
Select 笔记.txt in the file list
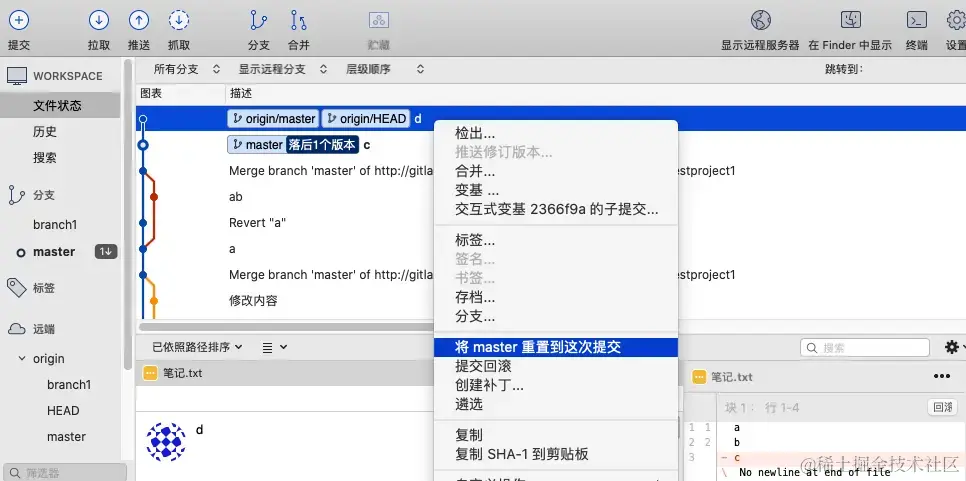pos(285,373)
